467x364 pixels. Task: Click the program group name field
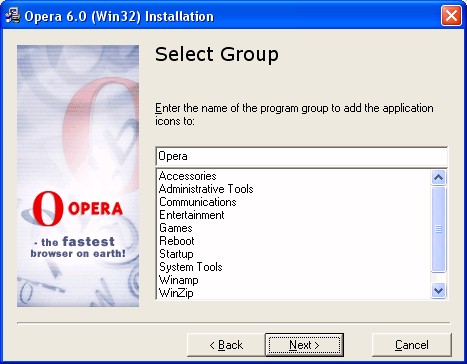(x=301, y=156)
